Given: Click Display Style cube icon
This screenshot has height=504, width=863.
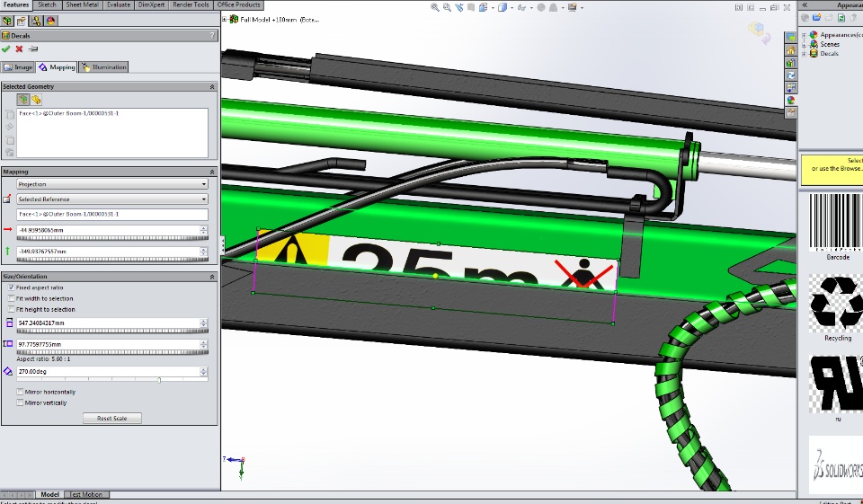Looking at the screenshot, I should pyautogui.click(x=502, y=7).
